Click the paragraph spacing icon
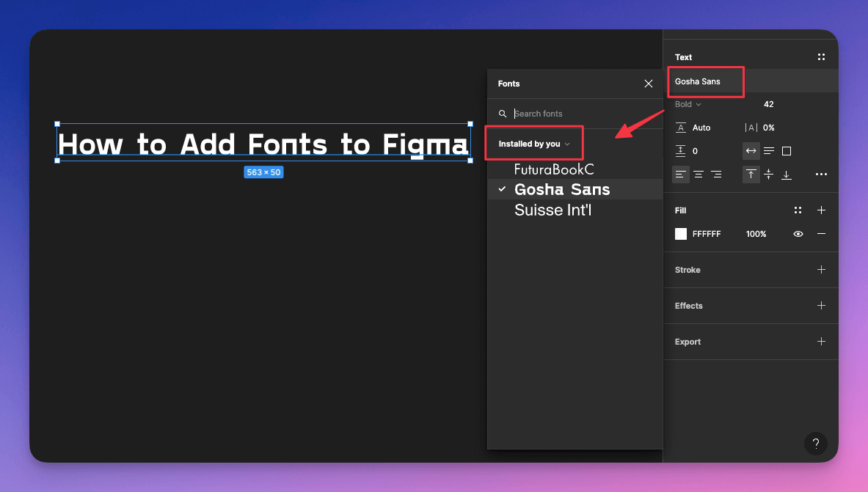The width and height of the screenshot is (868, 492). click(681, 150)
